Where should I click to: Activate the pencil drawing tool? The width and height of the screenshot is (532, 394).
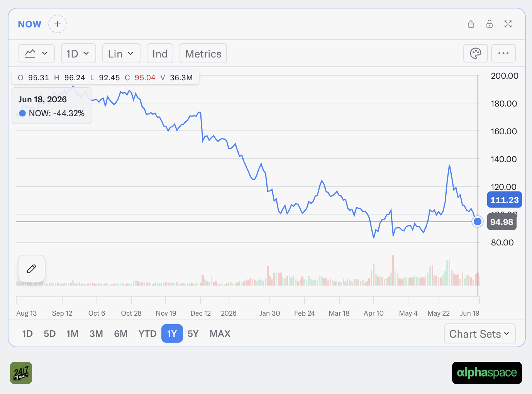(32, 269)
